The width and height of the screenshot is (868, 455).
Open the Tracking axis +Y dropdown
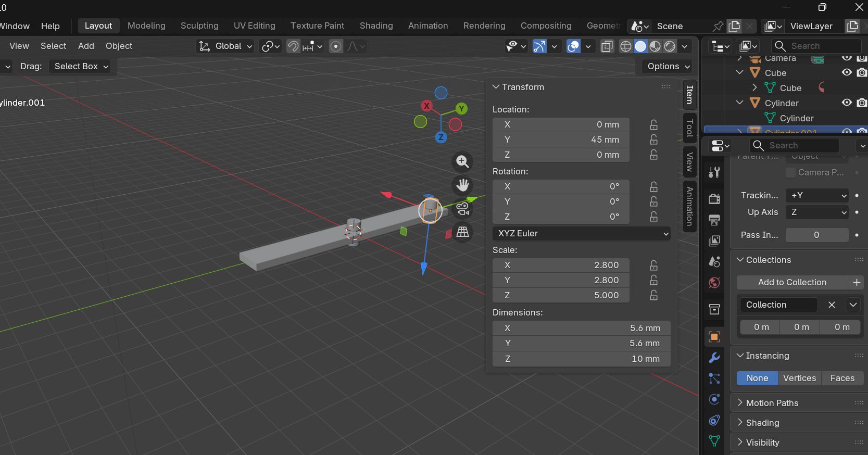pyautogui.click(x=817, y=196)
